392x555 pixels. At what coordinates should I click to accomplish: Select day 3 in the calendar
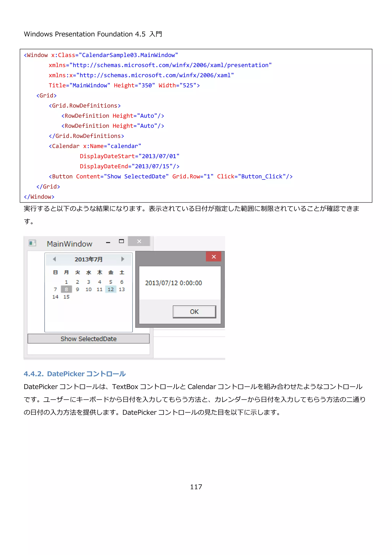tap(89, 282)
